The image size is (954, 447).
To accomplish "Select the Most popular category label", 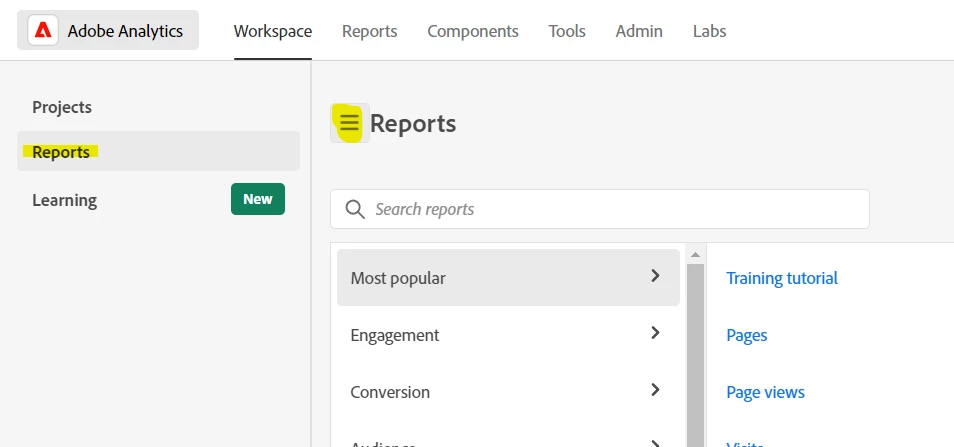I will (398, 278).
